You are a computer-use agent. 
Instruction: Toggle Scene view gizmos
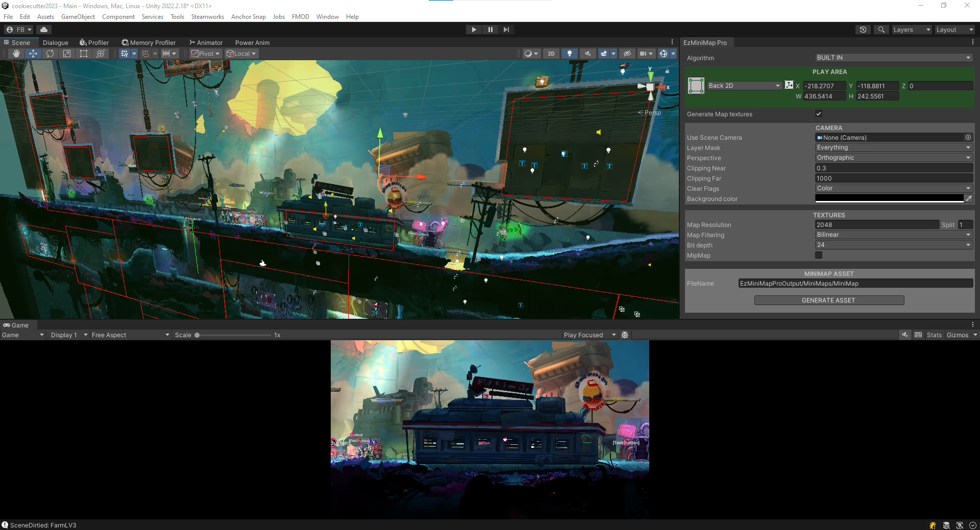tap(663, 54)
